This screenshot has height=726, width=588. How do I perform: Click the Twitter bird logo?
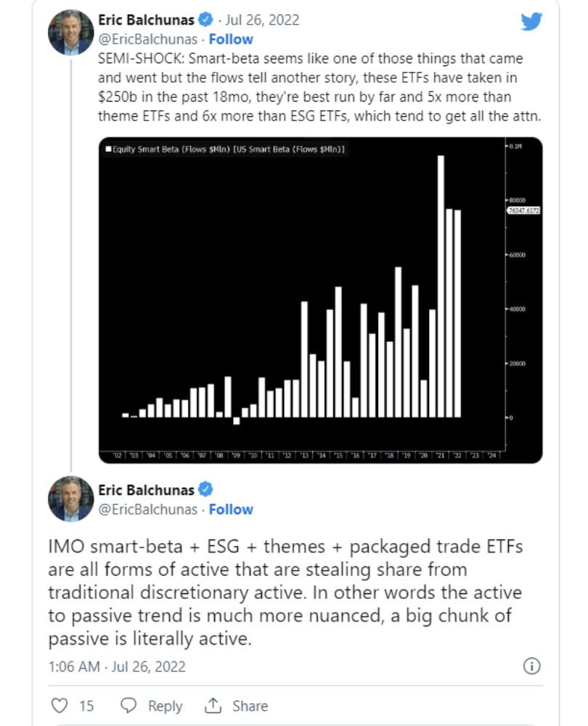[x=531, y=21]
